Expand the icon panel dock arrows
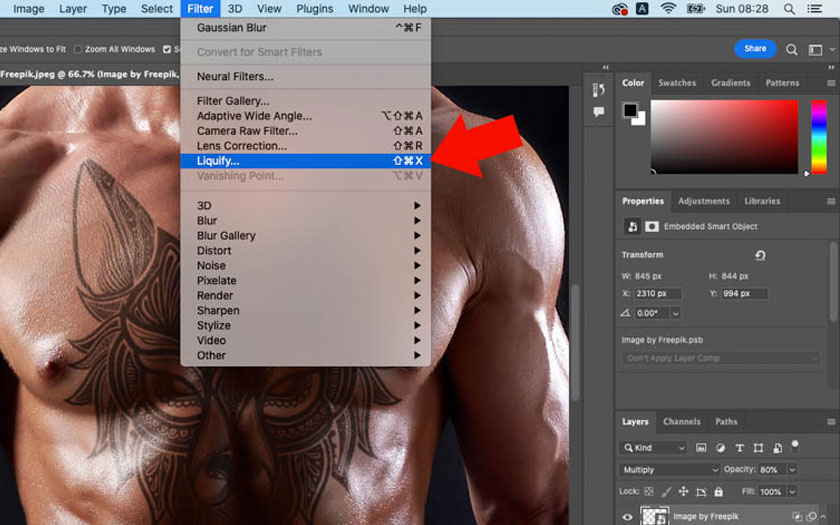This screenshot has width=840, height=525. point(605,68)
